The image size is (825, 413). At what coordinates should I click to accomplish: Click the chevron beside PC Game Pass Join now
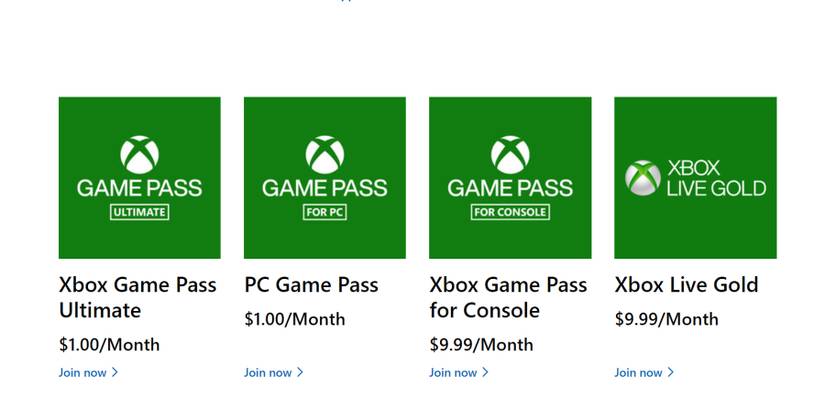[x=300, y=373]
